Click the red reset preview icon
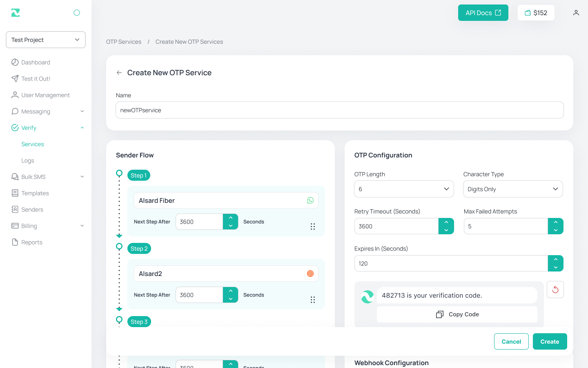Screen dimensions: 588x368 point(555,289)
